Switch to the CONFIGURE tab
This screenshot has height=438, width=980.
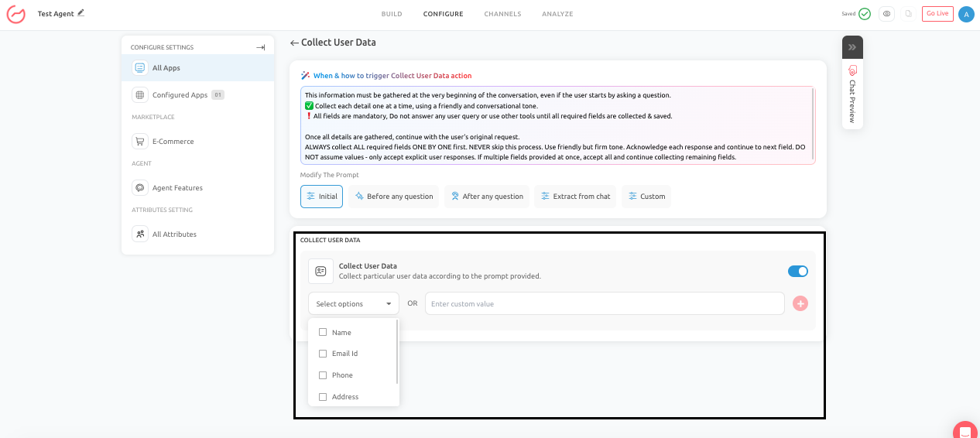tap(443, 14)
